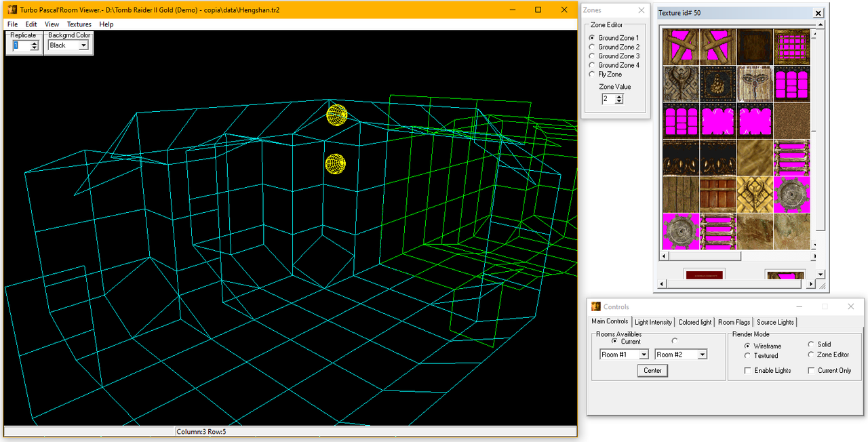Click the Zone Value input field

pos(608,99)
